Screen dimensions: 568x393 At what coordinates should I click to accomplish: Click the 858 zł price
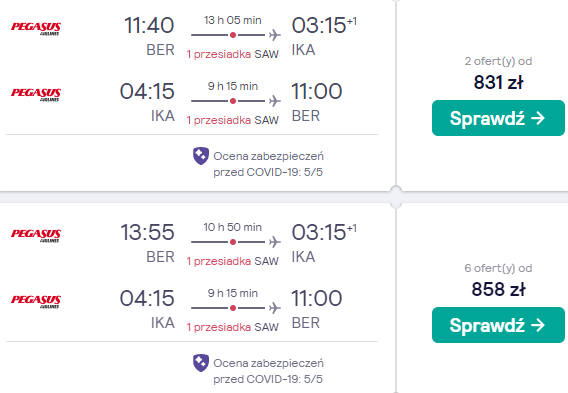498,289
